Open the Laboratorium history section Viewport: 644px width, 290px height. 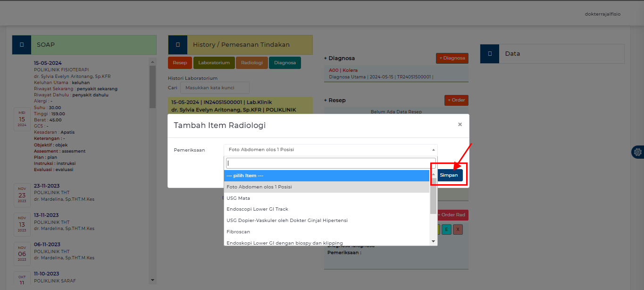(x=214, y=62)
